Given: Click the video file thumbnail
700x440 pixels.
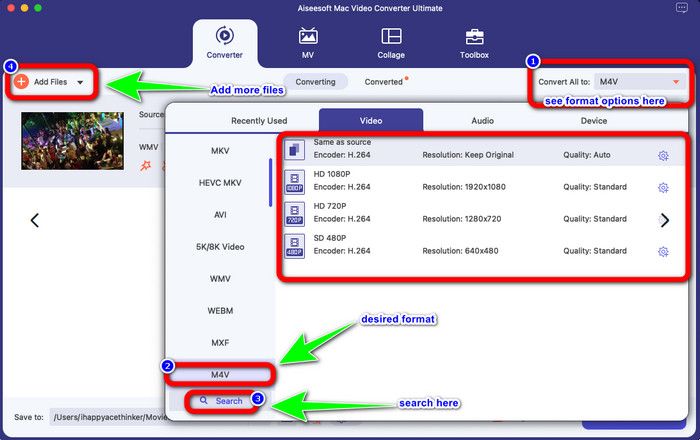Looking at the screenshot, I should tap(72, 141).
